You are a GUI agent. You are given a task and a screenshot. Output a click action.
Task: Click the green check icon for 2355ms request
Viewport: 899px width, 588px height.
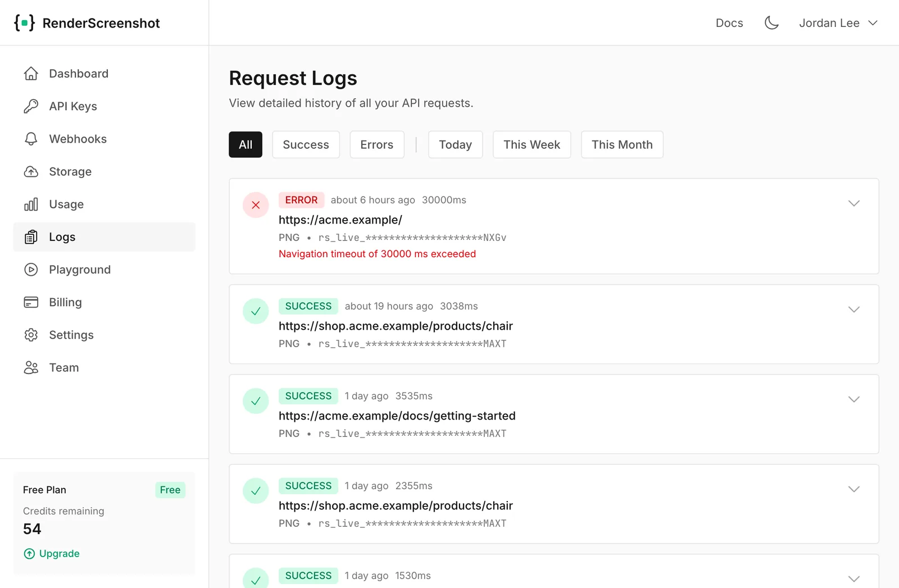(256, 491)
